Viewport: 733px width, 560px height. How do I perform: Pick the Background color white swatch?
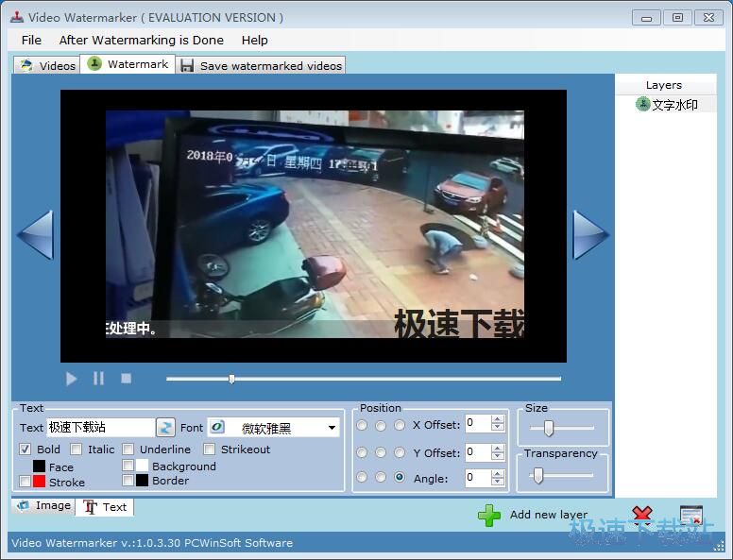142,466
